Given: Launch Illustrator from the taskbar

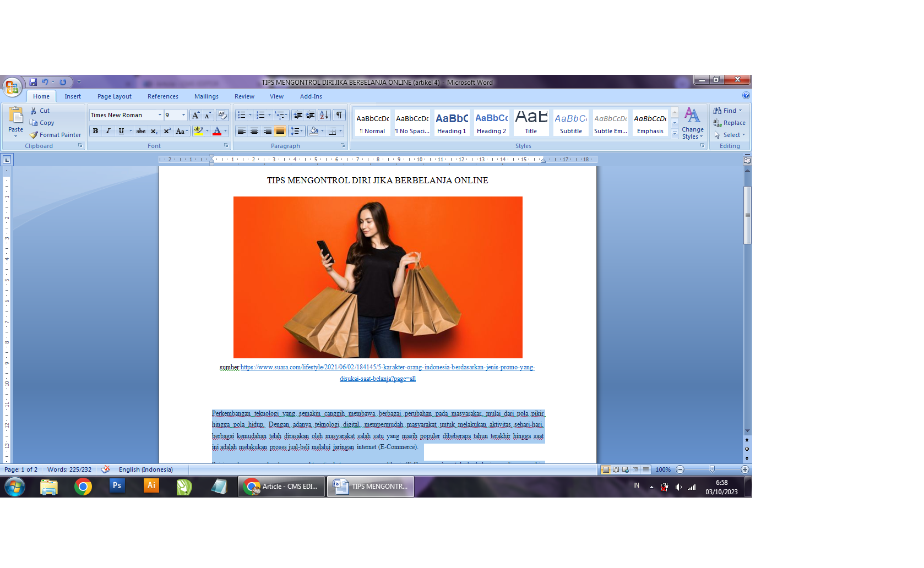Looking at the screenshot, I should pyautogui.click(x=151, y=486).
